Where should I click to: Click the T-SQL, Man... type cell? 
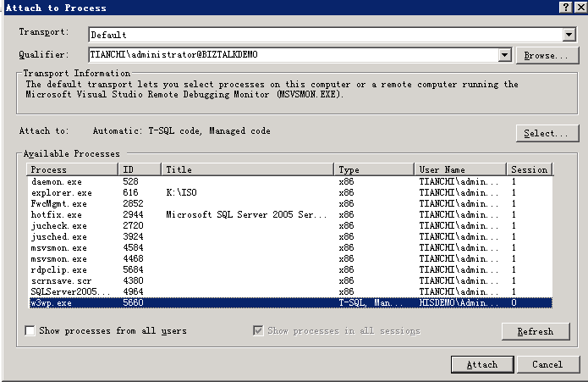[370, 303]
